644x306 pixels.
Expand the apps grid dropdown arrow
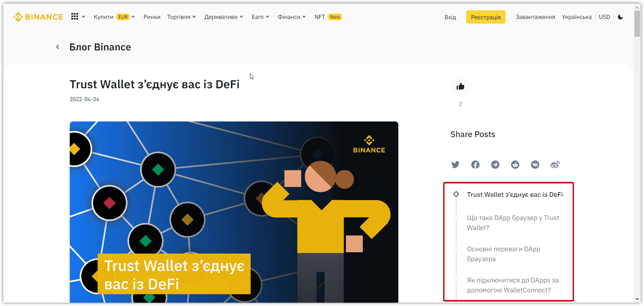pos(83,17)
